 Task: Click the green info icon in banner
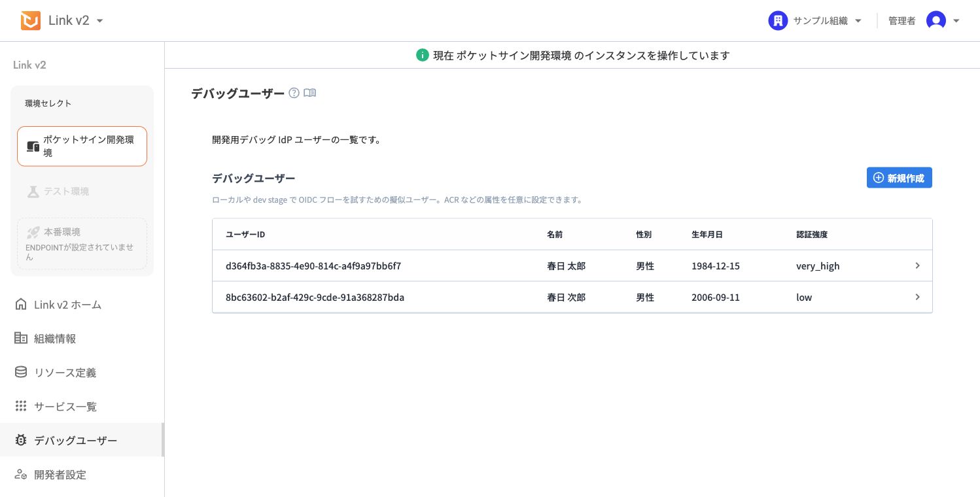(422, 56)
